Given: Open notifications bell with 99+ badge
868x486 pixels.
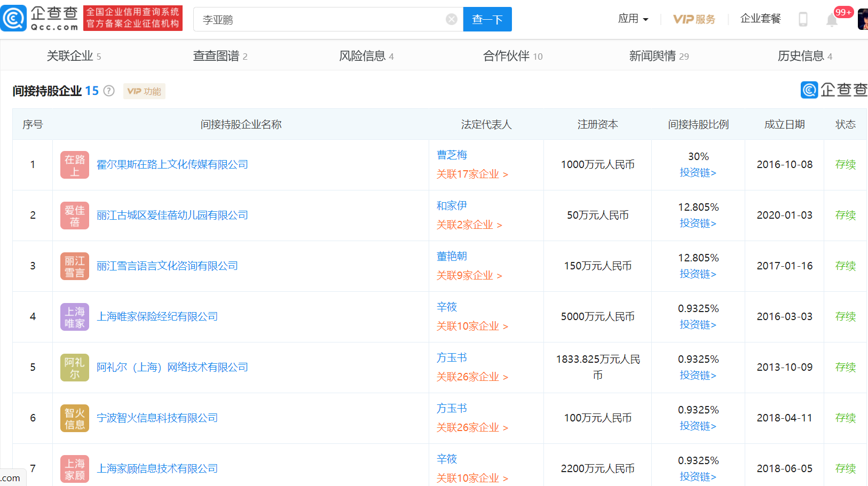Looking at the screenshot, I should tap(832, 20).
